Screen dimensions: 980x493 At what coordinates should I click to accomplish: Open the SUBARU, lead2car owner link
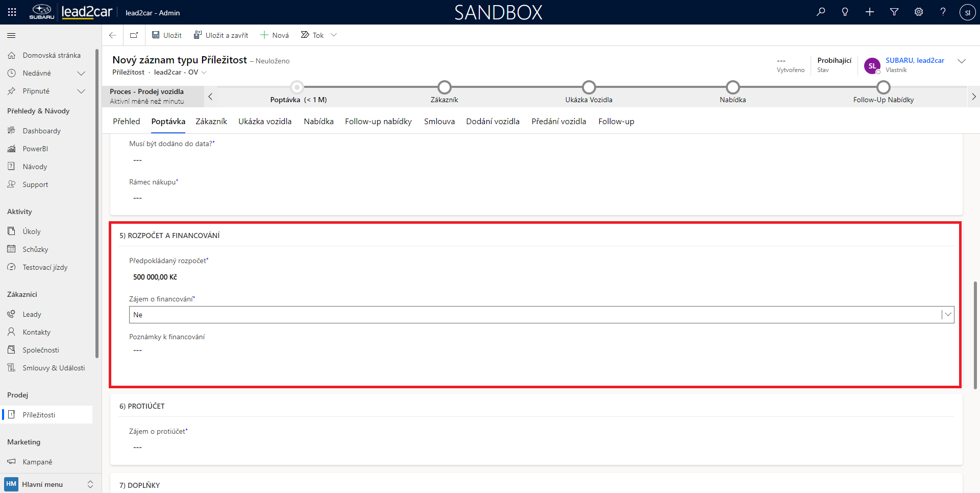pos(915,60)
